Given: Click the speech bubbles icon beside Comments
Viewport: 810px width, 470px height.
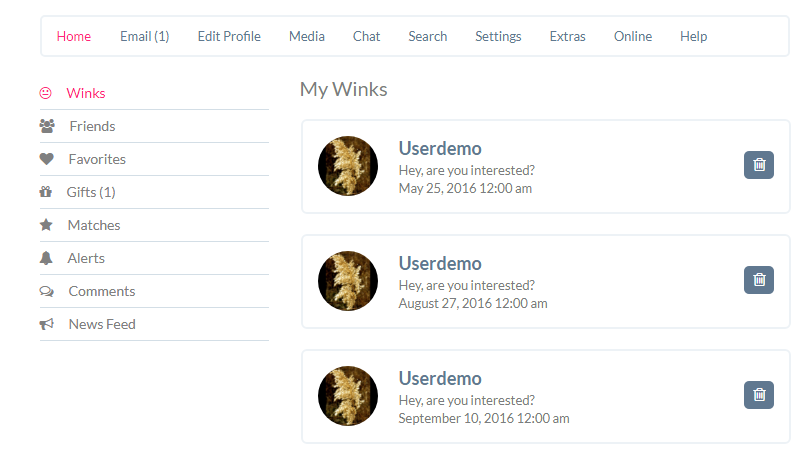Looking at the screenshot, I should pyautogui.click(x=46, y=291).
